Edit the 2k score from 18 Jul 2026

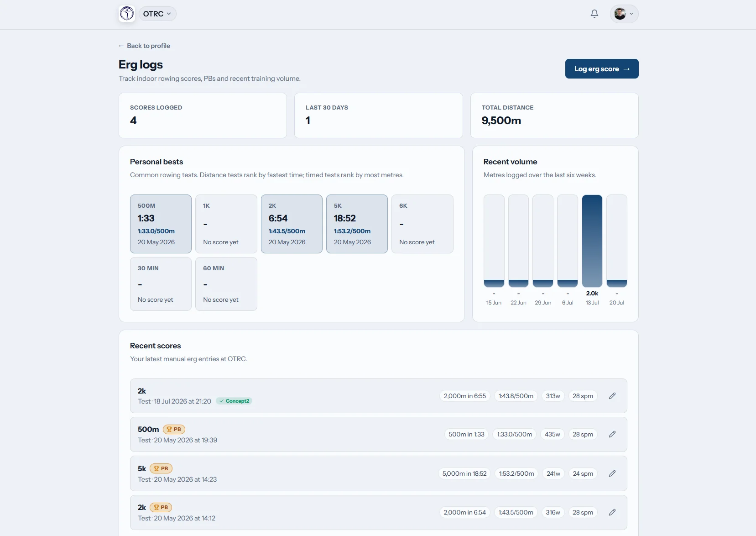tap(612, 396)
